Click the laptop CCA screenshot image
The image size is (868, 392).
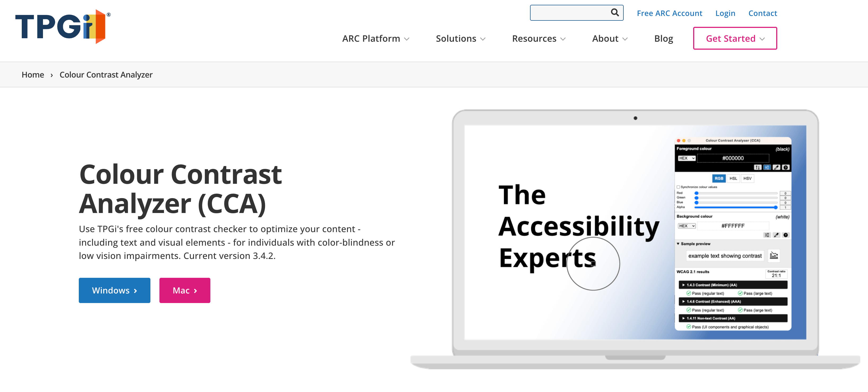[x=635, y=240]
